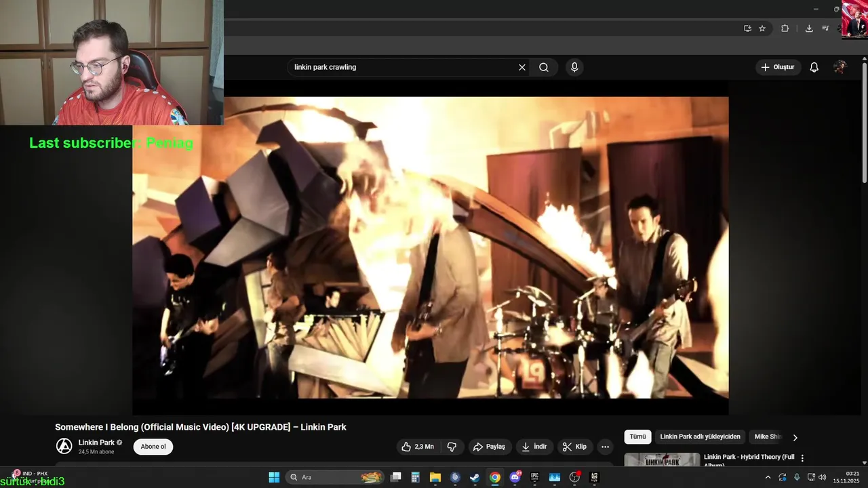Bookmark this page with the star icon

[x=762, y=28]
